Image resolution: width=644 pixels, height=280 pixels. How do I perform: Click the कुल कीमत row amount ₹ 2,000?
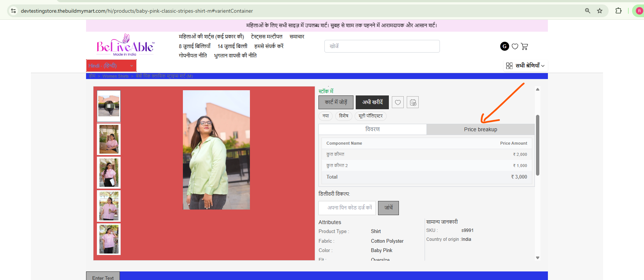click(520, 154)
